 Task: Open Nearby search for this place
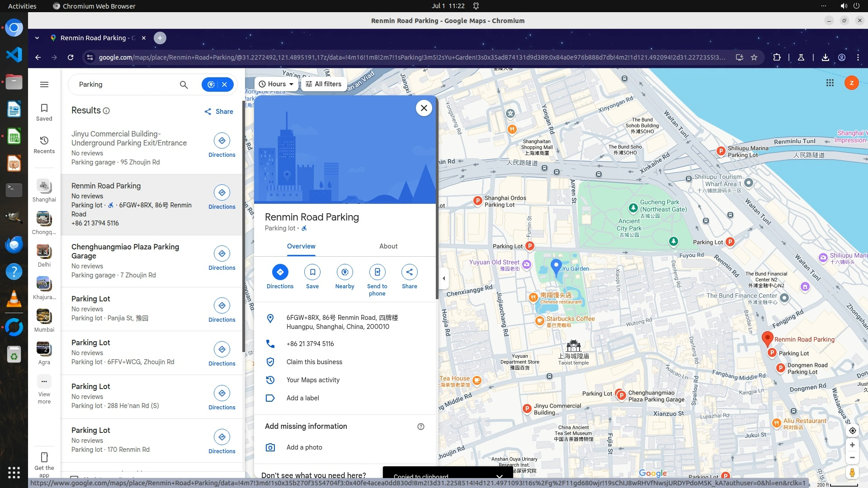click(x=344, y=272)
